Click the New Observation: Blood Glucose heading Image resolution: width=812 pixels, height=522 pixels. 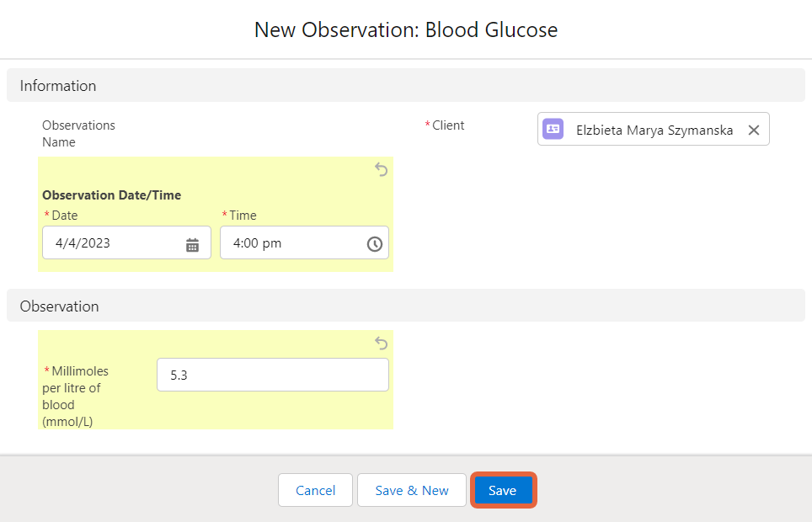pyautogui.click(x=406, y=30)
